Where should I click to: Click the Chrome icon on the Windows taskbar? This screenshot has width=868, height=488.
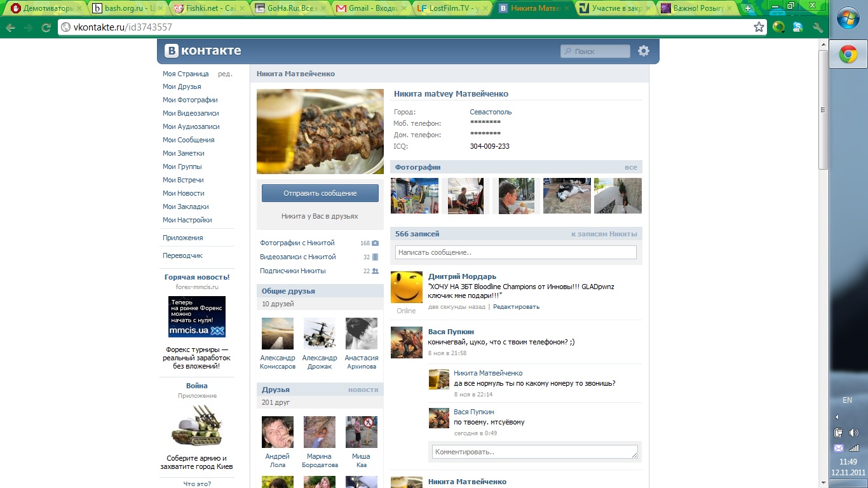tap(848, 55)
